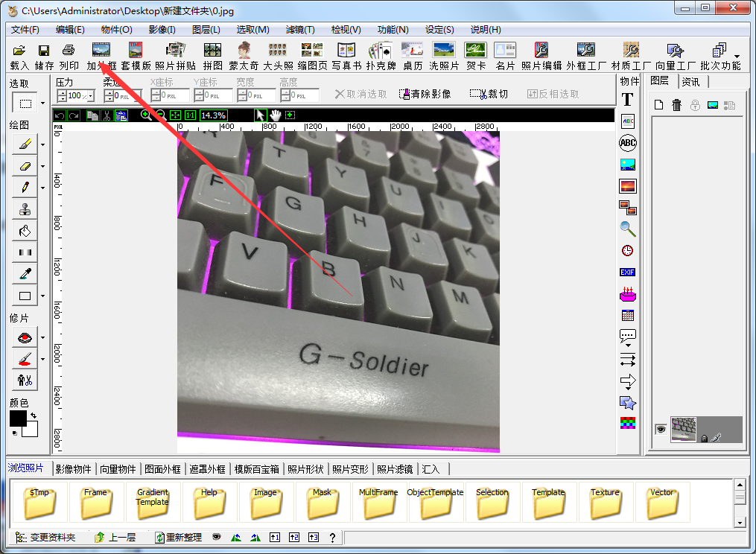Select the clone stamp tool
756x554 pixels.
(25, 209)
